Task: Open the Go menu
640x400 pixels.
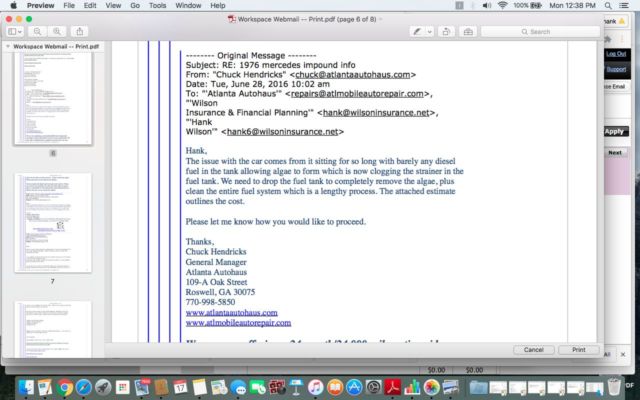Action: 135,5
